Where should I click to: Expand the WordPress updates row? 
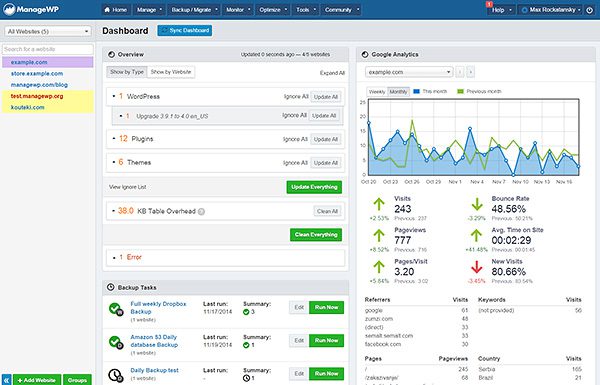point(226,96)
